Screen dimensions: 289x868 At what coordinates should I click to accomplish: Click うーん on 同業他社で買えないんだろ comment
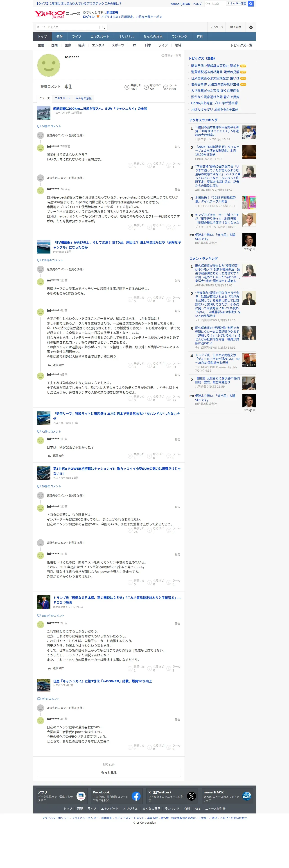[x=174, y=165]
